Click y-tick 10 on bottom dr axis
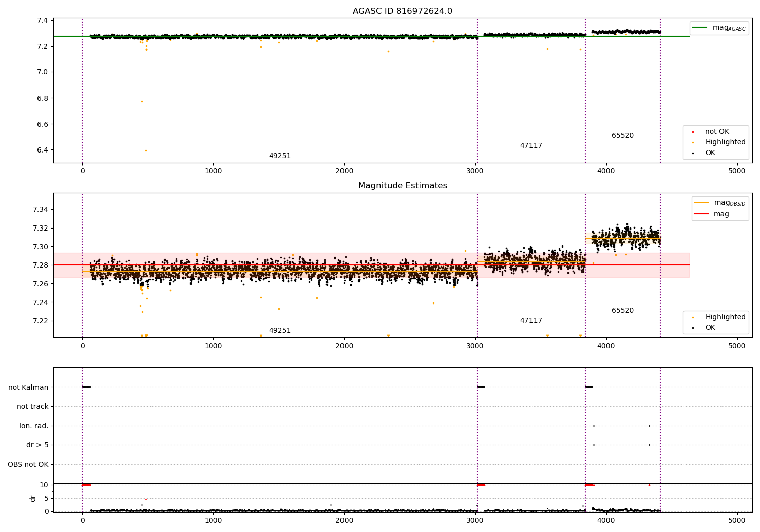Viewport: 760px width, 532px height. pos(44,485)
